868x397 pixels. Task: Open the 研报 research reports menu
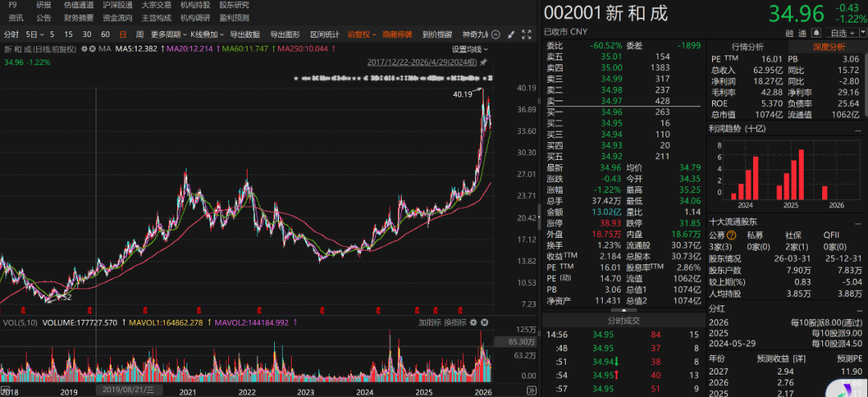click(43, 5)
